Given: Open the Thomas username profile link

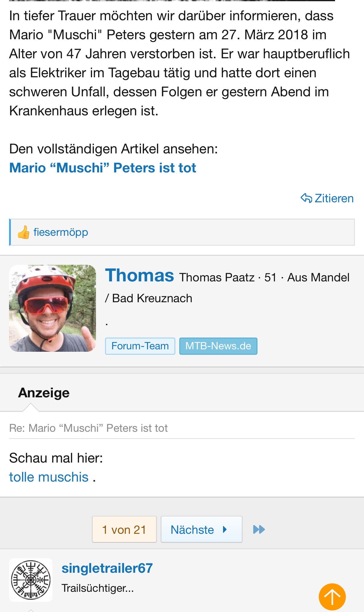Looking at the screenshot, I should point(139,275).
